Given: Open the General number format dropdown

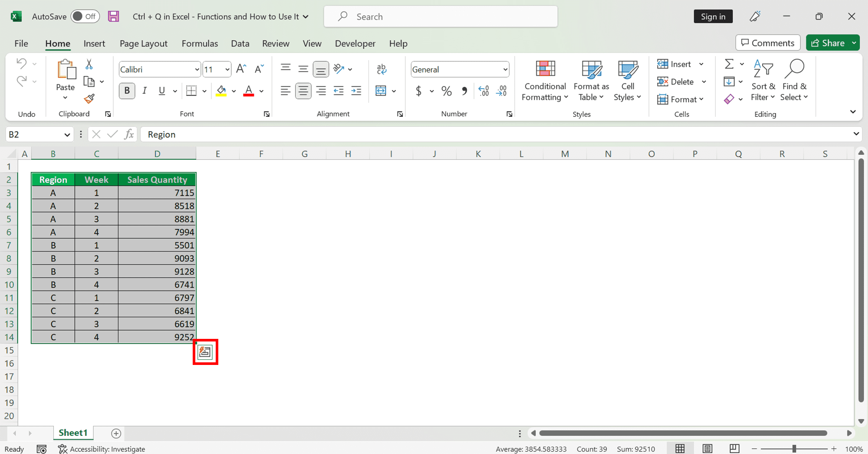Looking at the screenshot, I should (x=505, y=70).
